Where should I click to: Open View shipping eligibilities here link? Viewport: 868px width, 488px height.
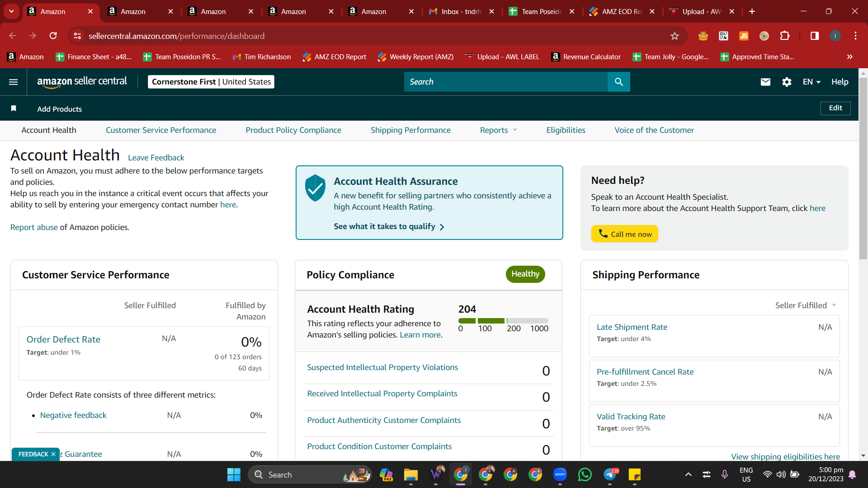[x=786, y=456]
